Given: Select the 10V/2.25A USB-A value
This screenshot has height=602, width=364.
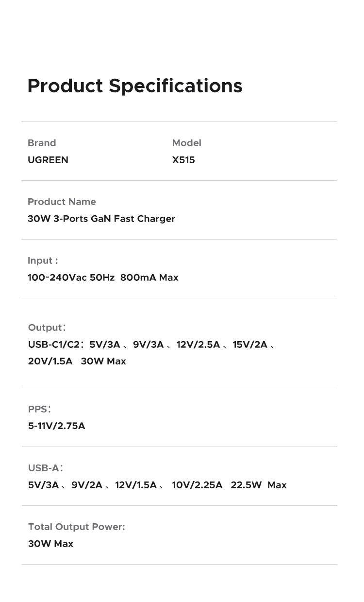Looking at the screenshot, I should [x=197, y=485].
